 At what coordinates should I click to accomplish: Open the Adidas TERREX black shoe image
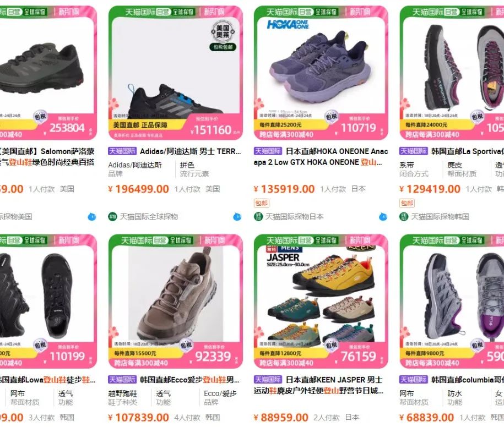(176, 73)
